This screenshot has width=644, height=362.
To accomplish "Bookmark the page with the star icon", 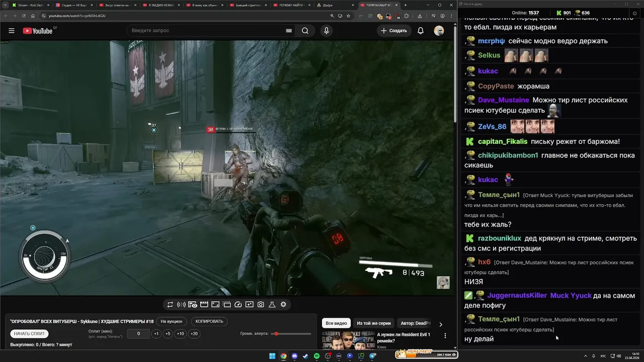I will point(348,16).
